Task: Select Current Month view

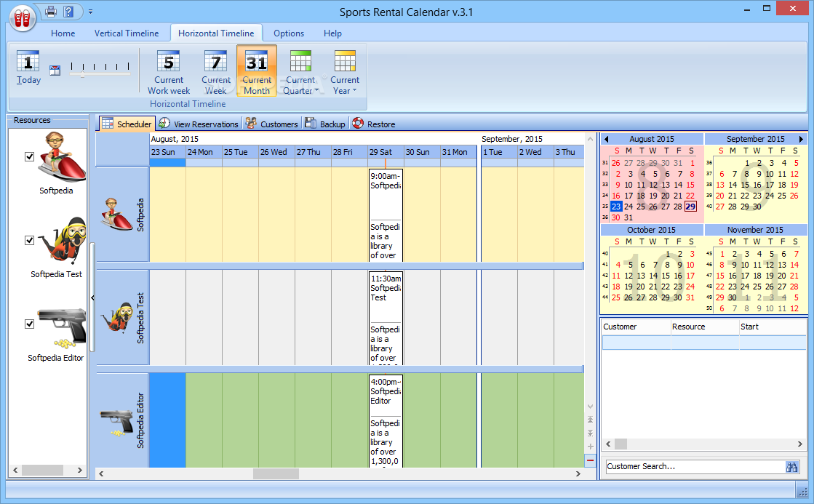Action: coord(257,71)
